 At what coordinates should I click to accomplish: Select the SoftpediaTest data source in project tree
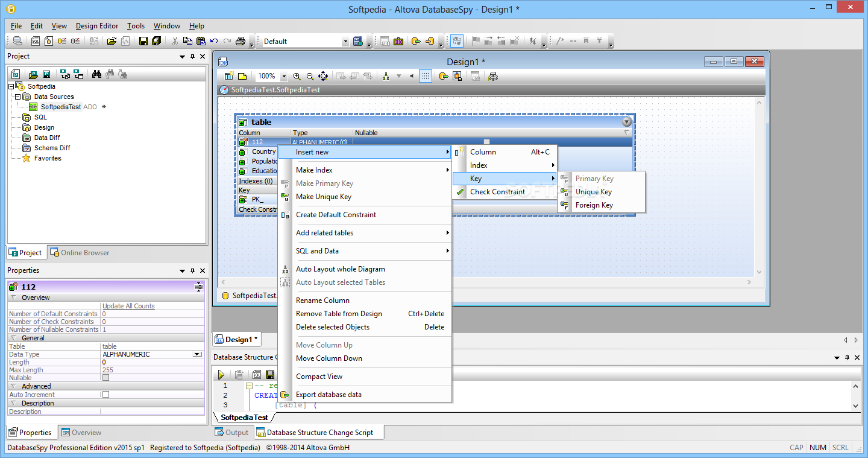point(61,107)
